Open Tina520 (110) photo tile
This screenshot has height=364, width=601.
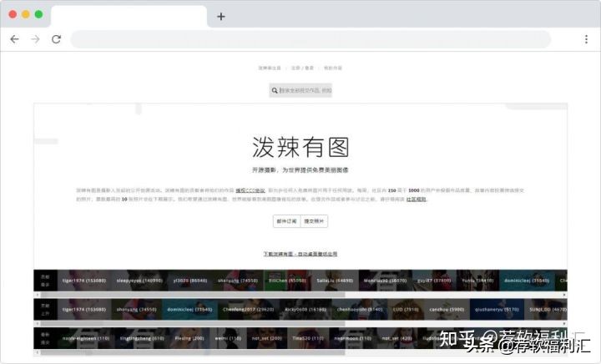[308, 338]
